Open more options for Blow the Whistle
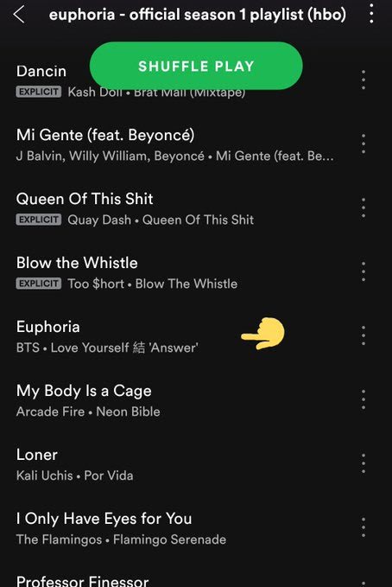This screenshot has width=392, height=587. 364,271
